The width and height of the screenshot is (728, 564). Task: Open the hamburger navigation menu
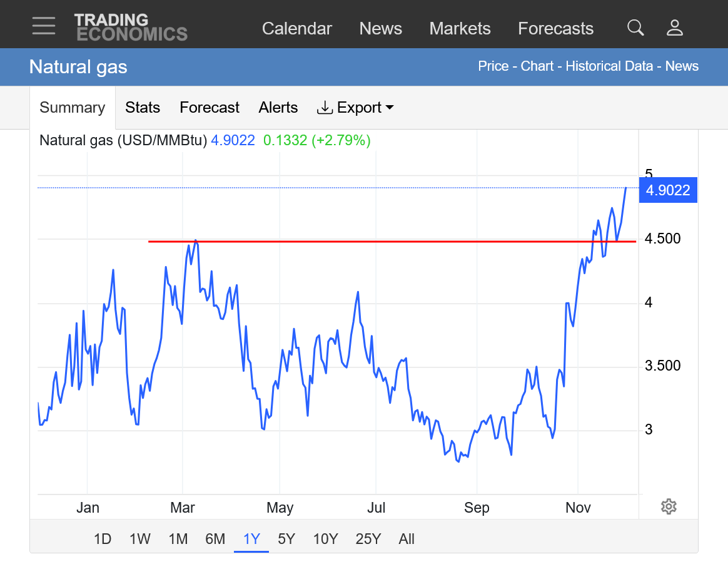(x=44, y=26)
